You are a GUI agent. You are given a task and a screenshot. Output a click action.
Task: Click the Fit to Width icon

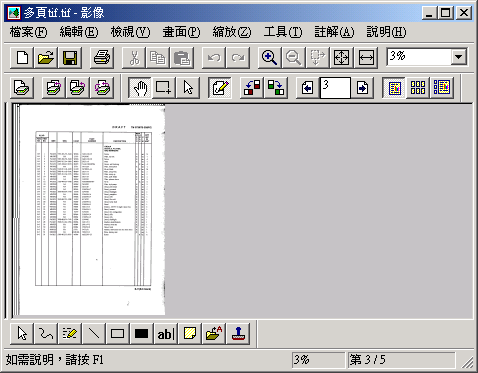click(x=366, y=58)
